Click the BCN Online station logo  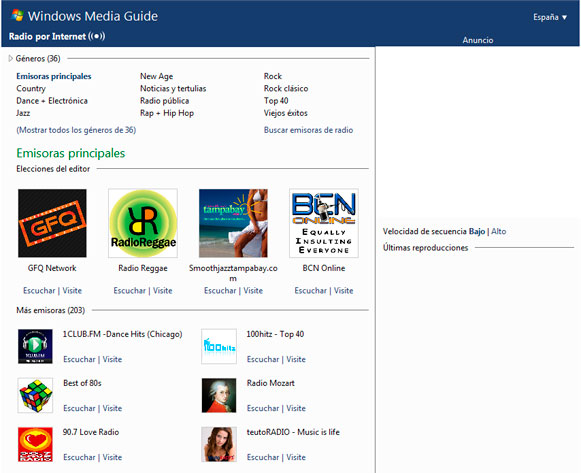point(324,223)
